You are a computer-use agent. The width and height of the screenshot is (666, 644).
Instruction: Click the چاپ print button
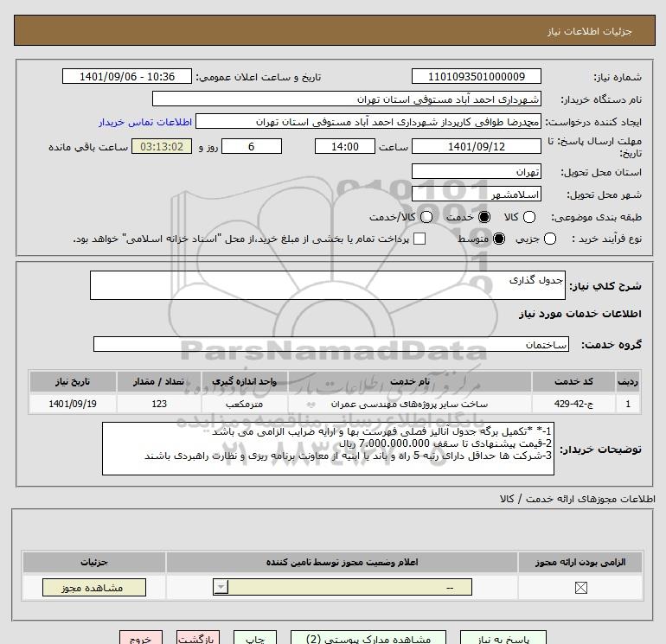[x=255, y=638]
